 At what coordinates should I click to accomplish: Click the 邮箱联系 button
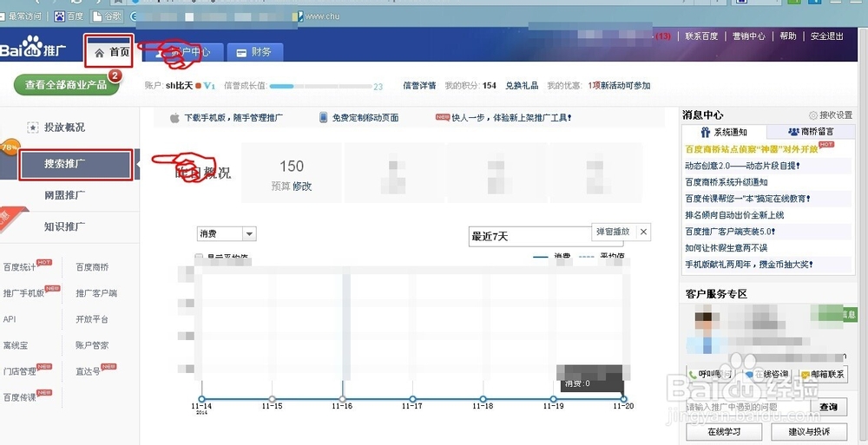pyautogui.click(x=823, y=374)
